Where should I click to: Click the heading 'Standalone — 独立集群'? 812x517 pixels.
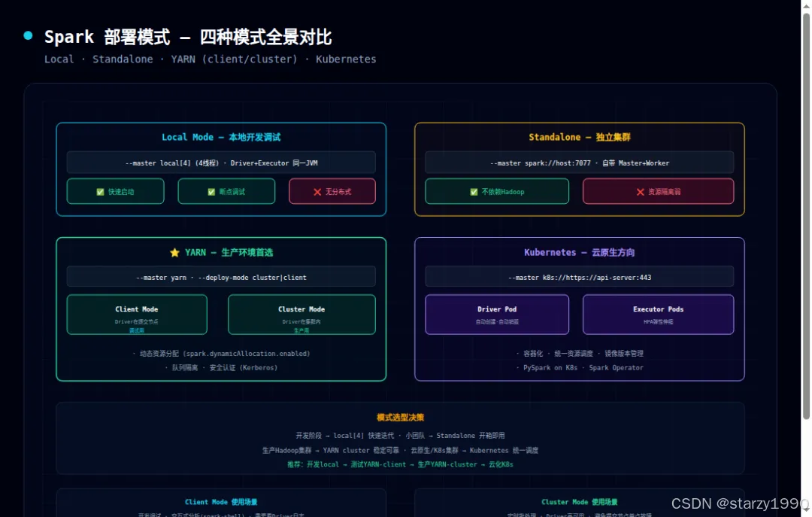(x=580, y=138)
